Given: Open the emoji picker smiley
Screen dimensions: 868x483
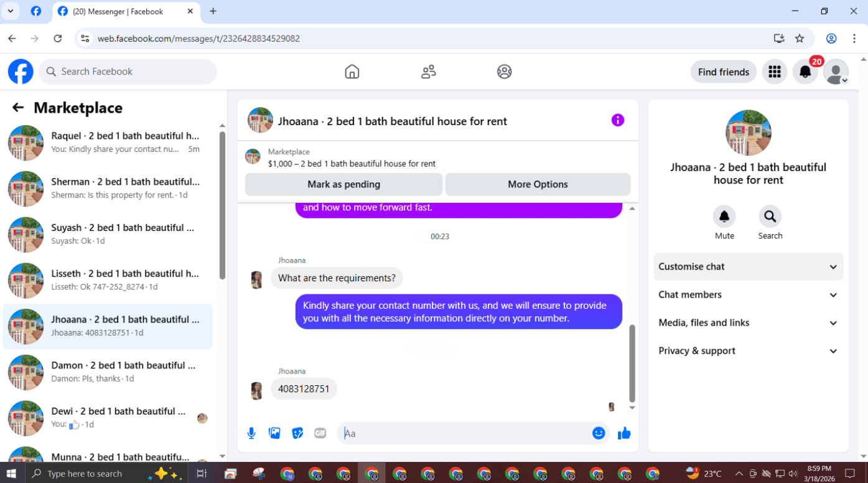Looking at the screenshot, I should pos(599,433).
